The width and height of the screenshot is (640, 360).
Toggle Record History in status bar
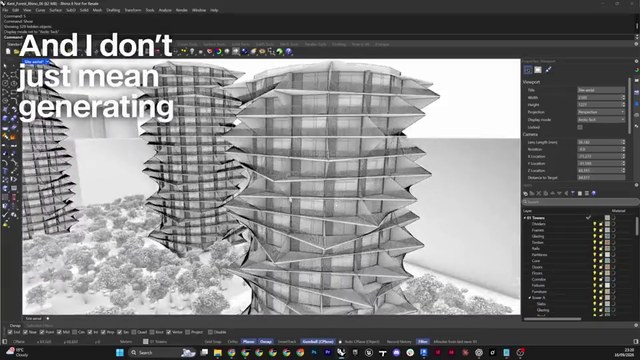(399, 342)
